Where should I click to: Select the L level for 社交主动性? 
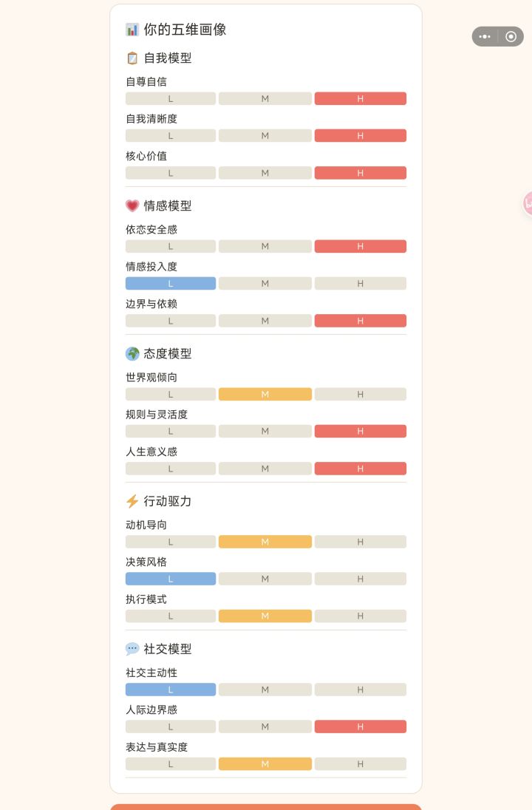(171, 690)
